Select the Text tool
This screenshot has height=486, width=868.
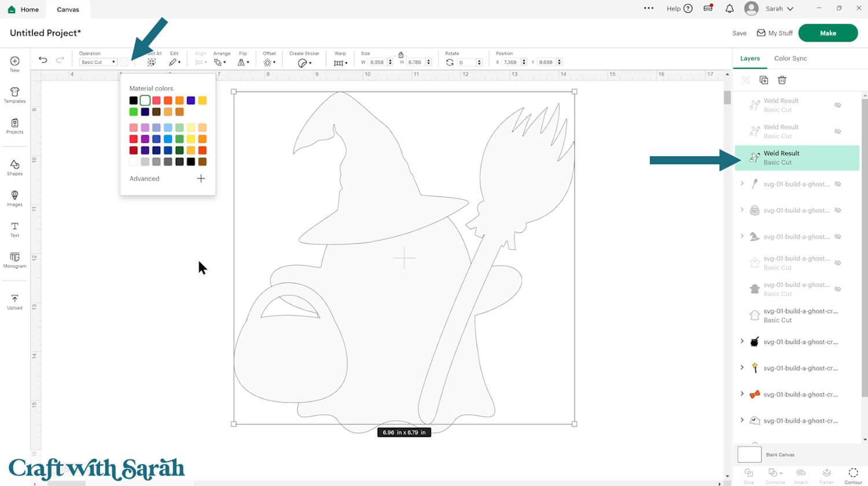pyautogui.click(x=14, y=229)
